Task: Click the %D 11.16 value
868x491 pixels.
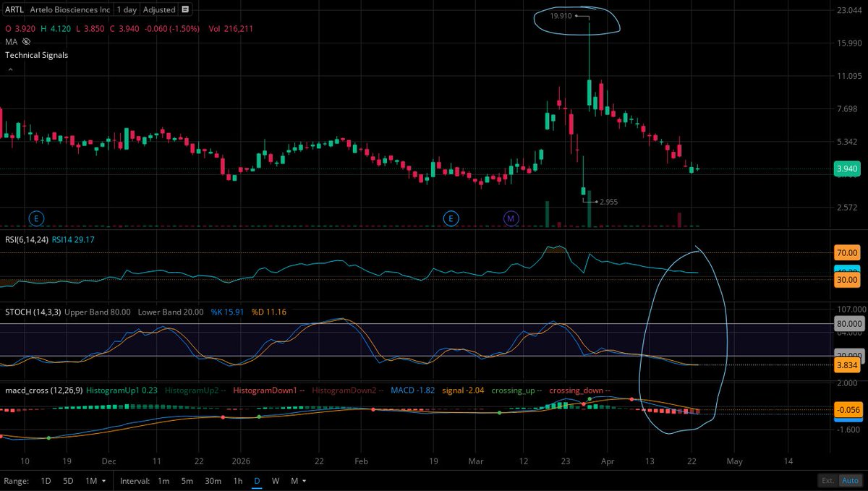Action: pos(269,312)
